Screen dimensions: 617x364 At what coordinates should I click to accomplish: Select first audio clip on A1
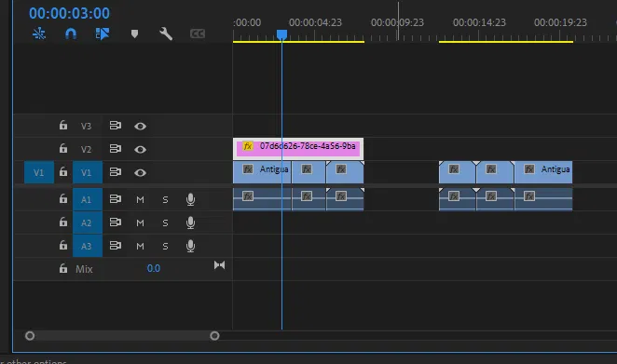(x=262, y=199)
